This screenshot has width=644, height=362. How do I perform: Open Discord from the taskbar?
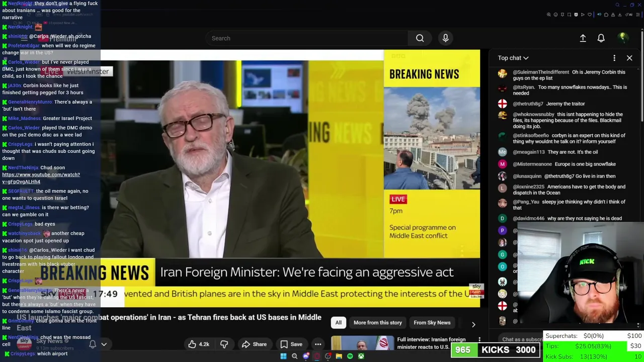306,356
